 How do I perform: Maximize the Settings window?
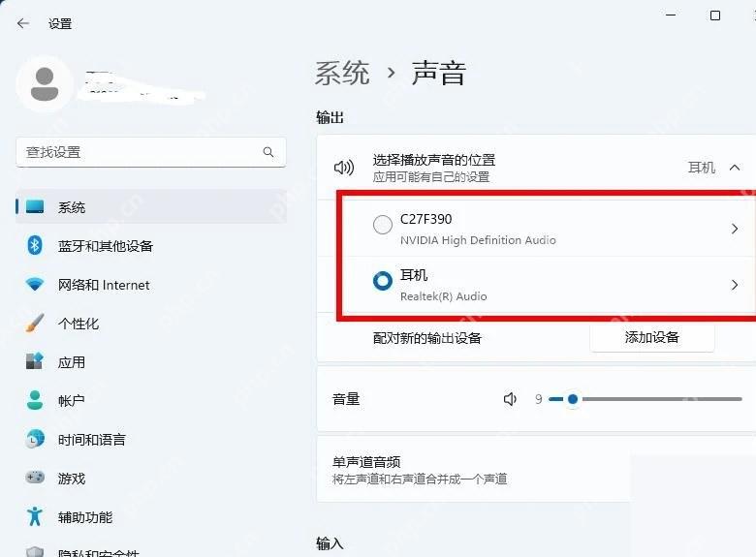pyautogui.click(x=715, y=15)
